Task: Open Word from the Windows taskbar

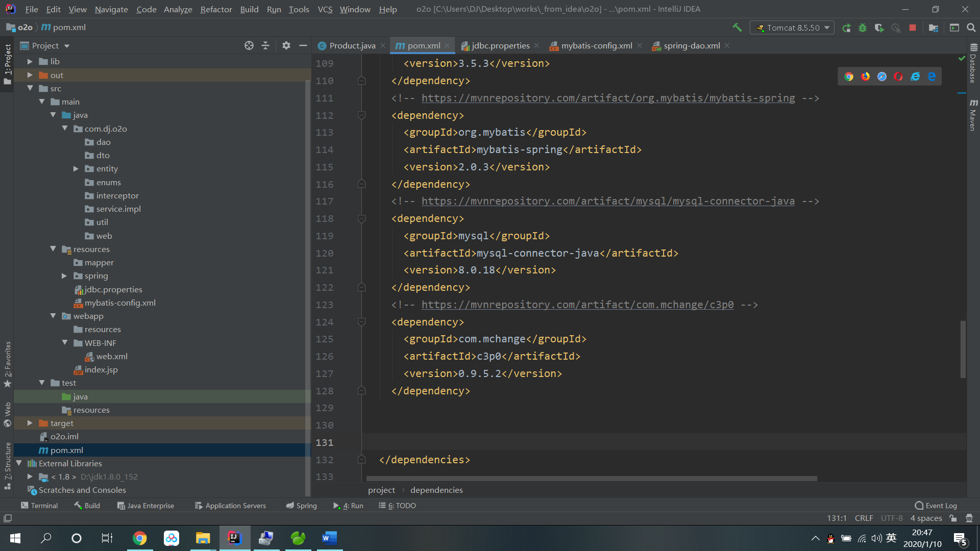Action: 330,538
